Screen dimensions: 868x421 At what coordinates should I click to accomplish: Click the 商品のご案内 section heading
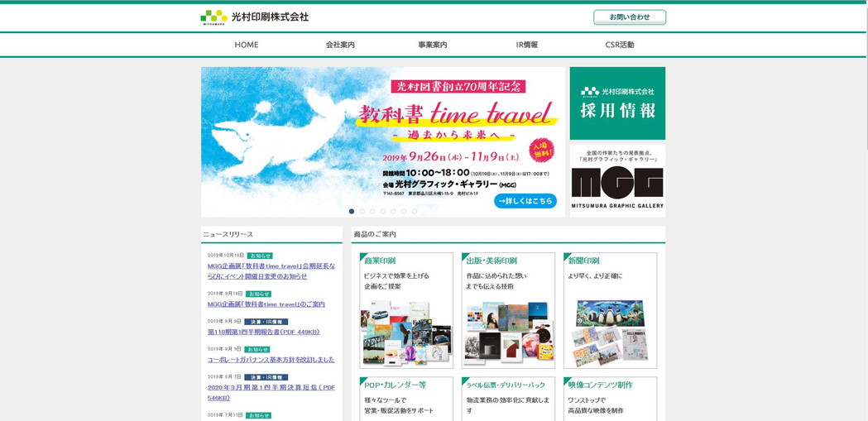(375, 235)
